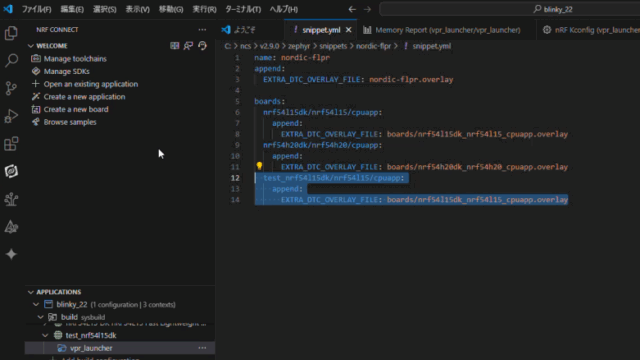Image resolution: width=640 pixels, height=360 pixels.
Task: Open Run and Debug view
Action: point(11,116)
